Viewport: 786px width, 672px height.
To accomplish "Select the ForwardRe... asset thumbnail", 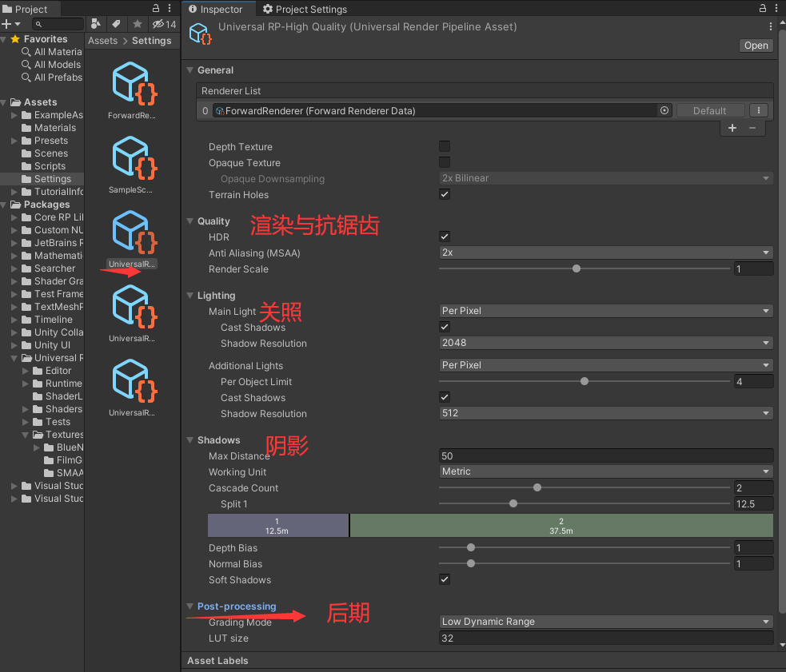I will point(133,90).
